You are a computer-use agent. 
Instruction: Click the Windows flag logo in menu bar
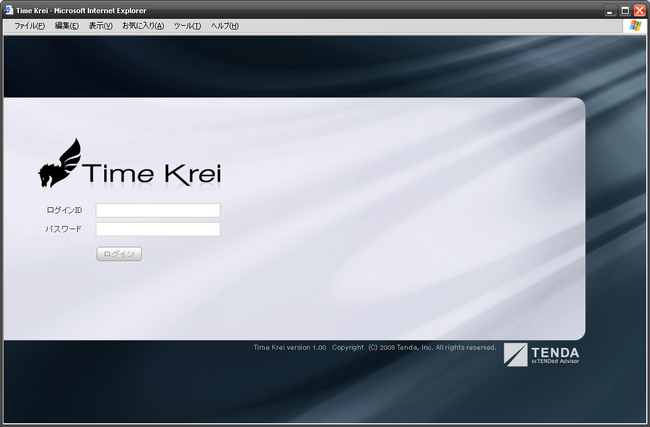[x=636, y=26]
